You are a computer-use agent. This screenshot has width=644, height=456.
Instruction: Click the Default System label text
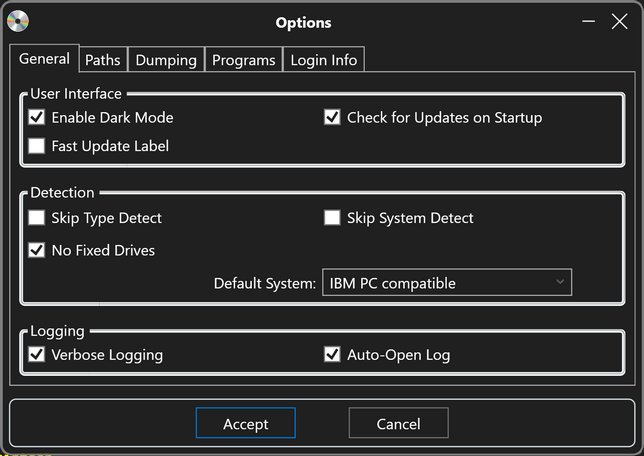[x=264, y=283]
